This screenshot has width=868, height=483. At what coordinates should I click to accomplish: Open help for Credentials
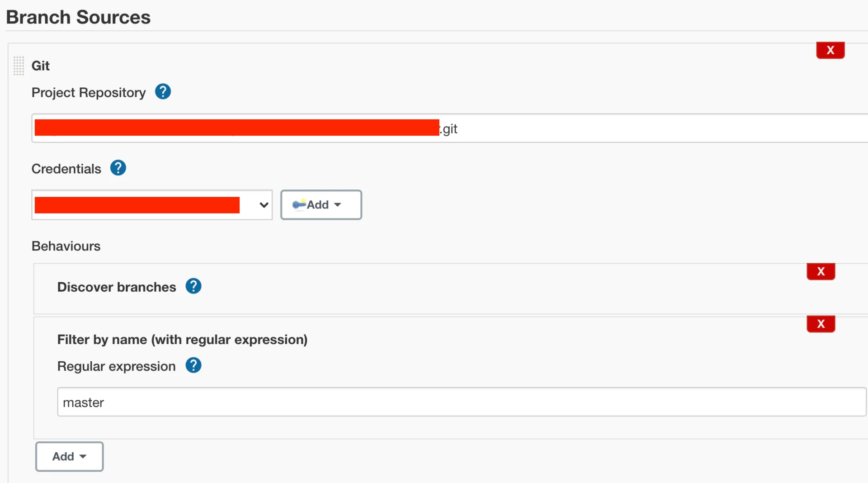tap(118, 168)
